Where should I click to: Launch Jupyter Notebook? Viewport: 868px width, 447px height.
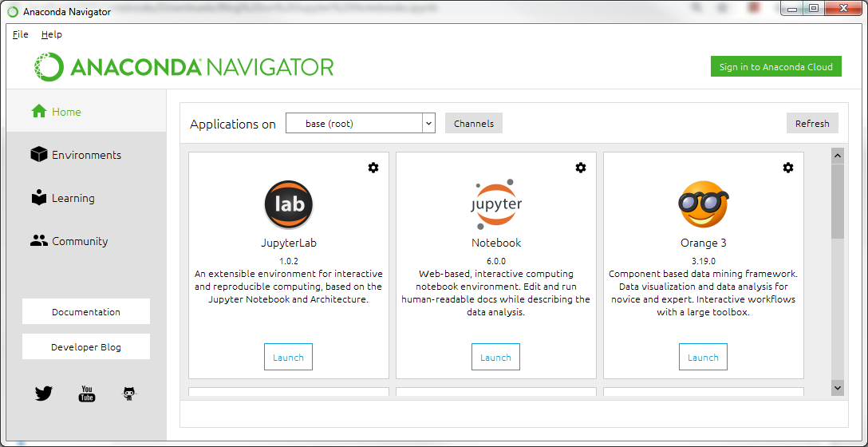[x=495, y=357]
